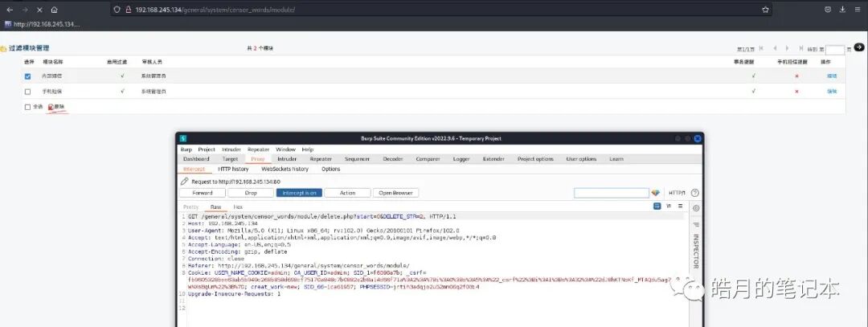Click the pencil edit icon beside request target
This screenshot has width=868, height=327.
tap(185, 181)
